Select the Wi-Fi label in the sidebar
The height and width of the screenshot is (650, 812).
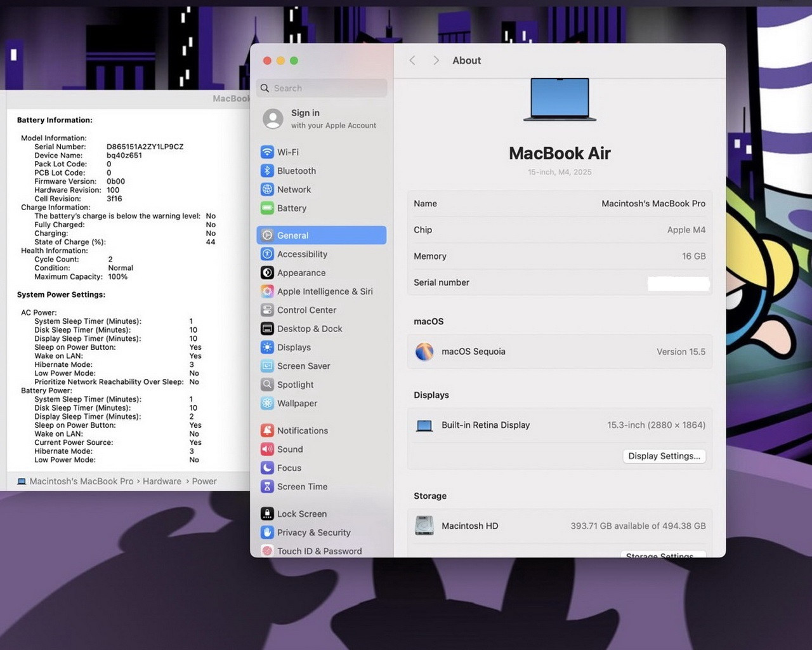click(x=288, y=152)
